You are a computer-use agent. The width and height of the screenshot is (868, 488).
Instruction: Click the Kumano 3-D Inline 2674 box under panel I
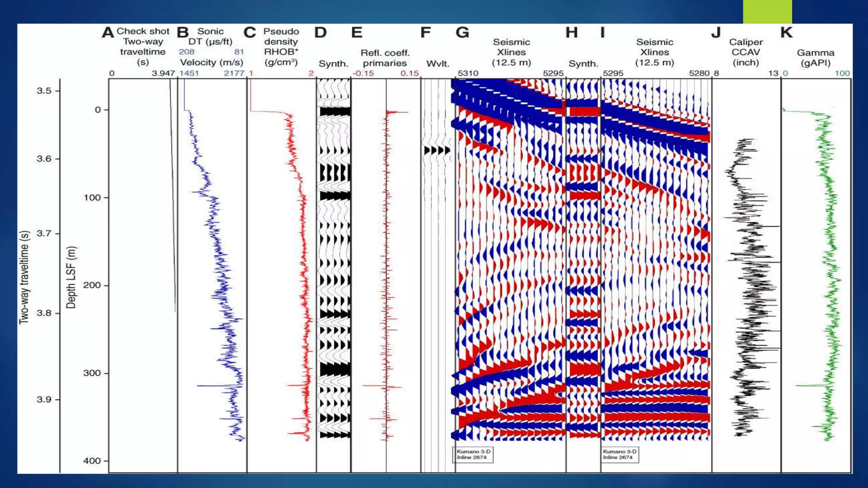click(619, 455)
